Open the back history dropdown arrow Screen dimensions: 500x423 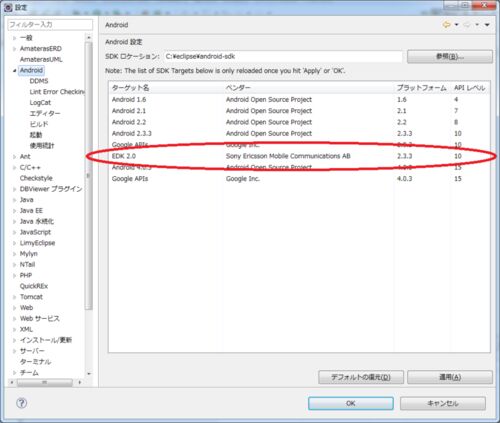click(x=457, y=25)
